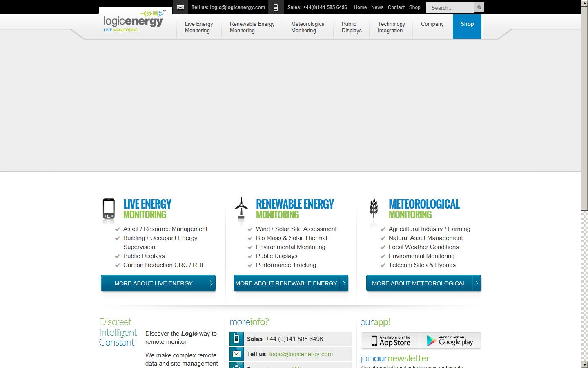
Task: Open the News page from the top bar
Action: coord(377,7)
